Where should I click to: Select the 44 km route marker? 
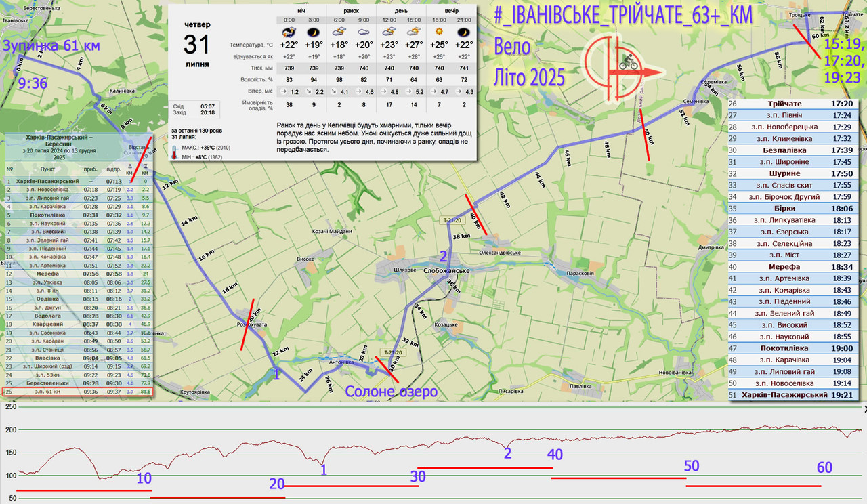tap(540, 180)
